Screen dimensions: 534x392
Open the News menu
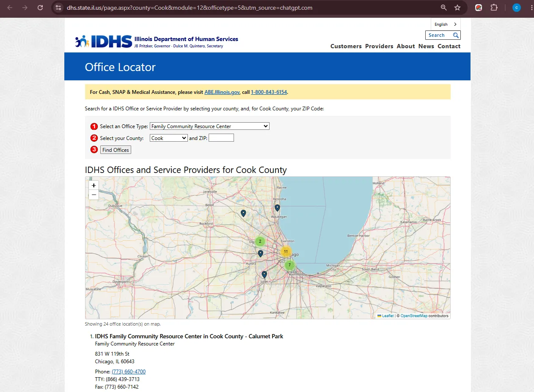click(426, 46)
